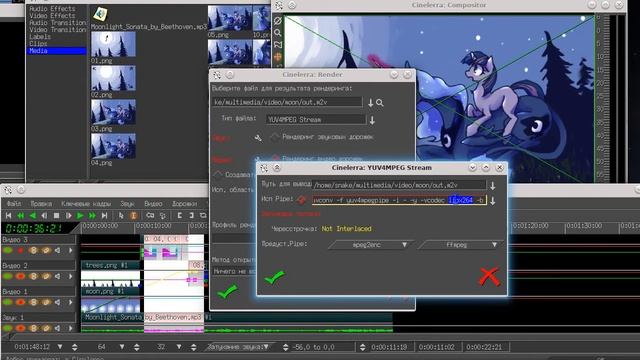Toggle gang faders on the Видео 2 track

tap(33, 276)
